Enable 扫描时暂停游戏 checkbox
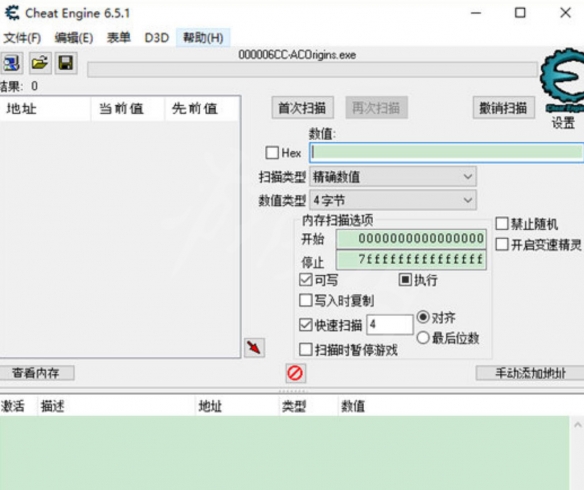 pos(306,350)
